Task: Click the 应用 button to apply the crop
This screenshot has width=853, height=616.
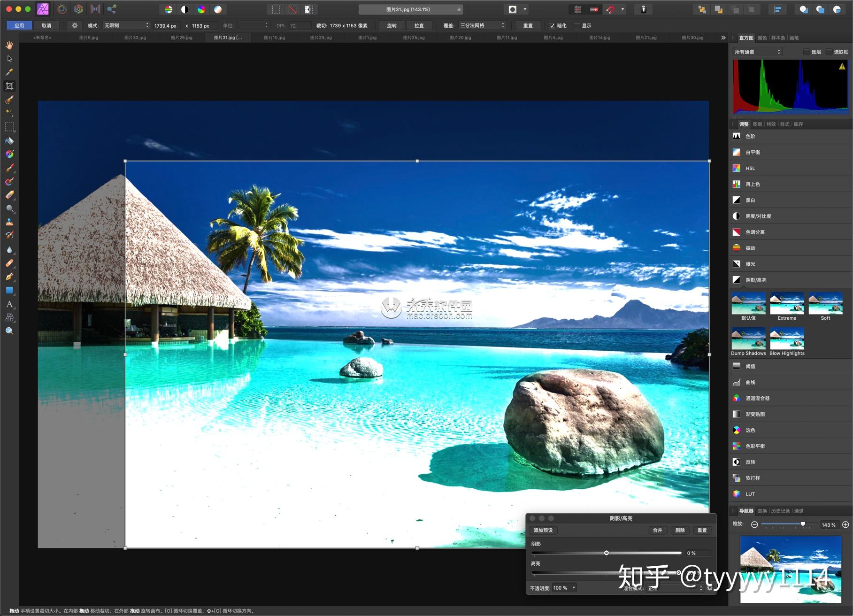Action: [19, 25]
